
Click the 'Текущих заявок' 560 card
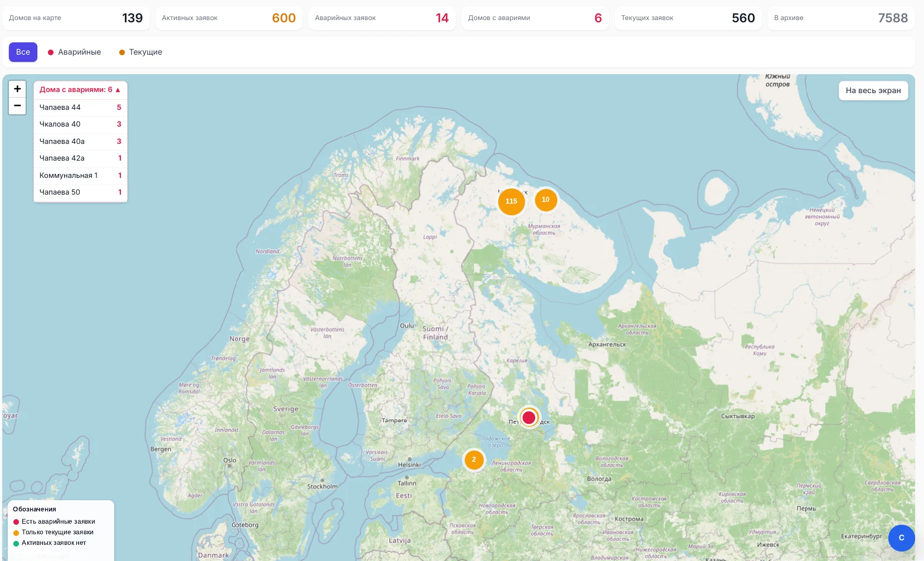688,18
